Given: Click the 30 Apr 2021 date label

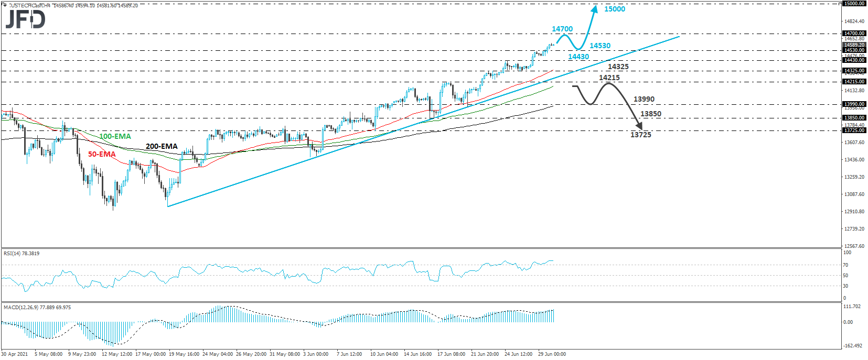Looking at the screenshot, I should pyautogui.click(x=15, y=354).
